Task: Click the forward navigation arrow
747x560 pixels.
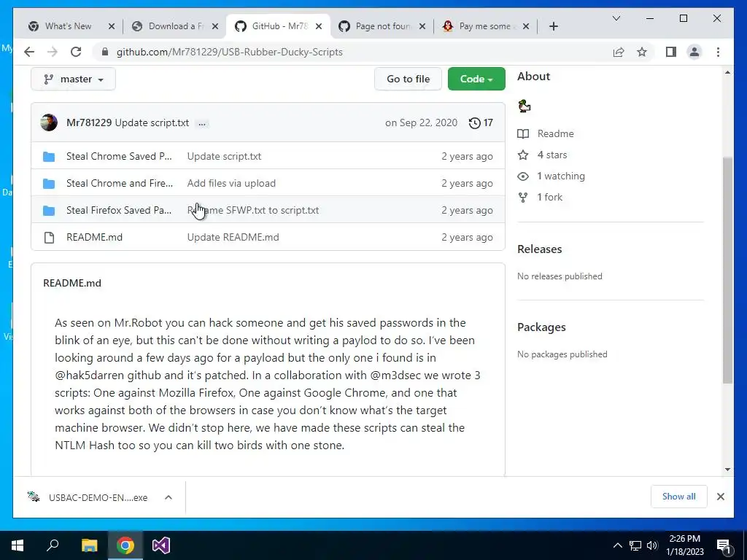Action: coord(53,52)
